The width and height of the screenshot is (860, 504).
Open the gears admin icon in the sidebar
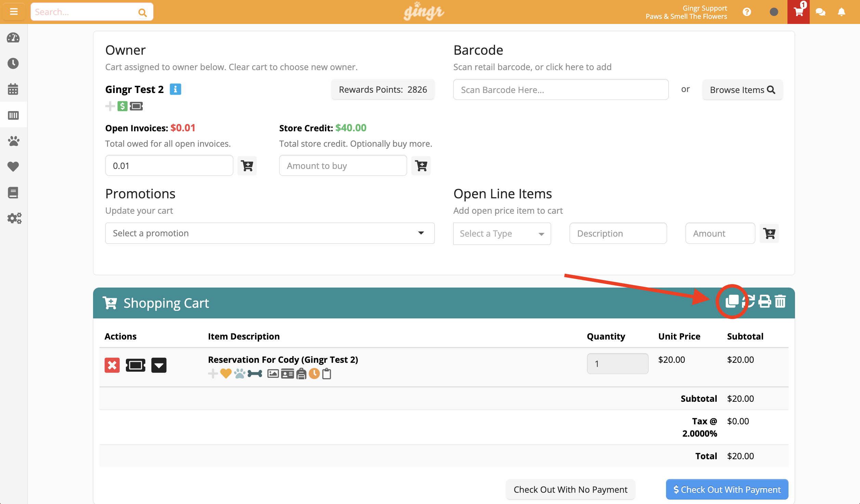14,218
